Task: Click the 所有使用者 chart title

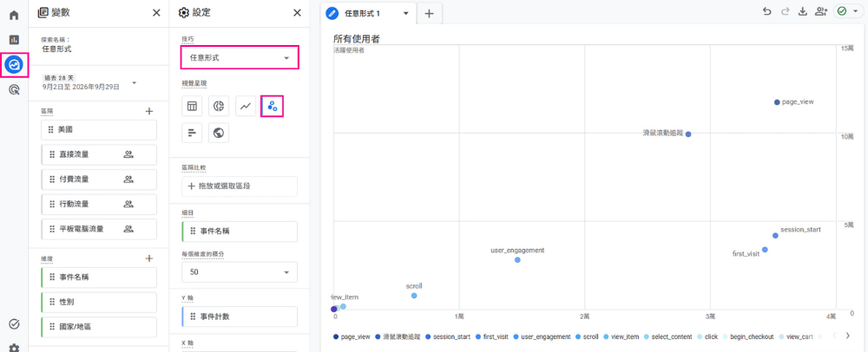Action: 356,39
